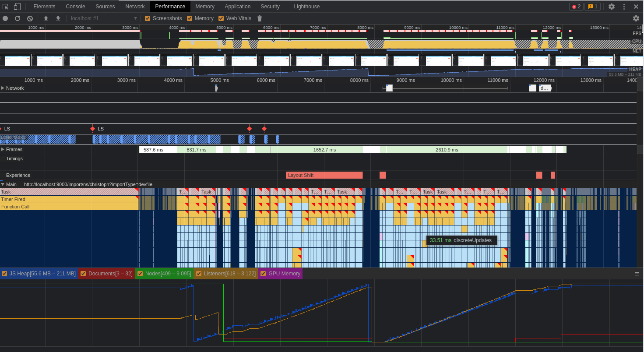Click the "FPS" overview label
Viewport: 644px width, 352px height.
click(x=637, y=33)
